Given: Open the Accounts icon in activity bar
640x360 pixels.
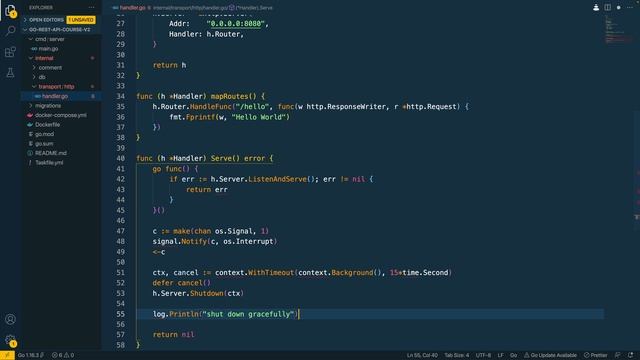Looking at the screenshot, I should [10, 319].
